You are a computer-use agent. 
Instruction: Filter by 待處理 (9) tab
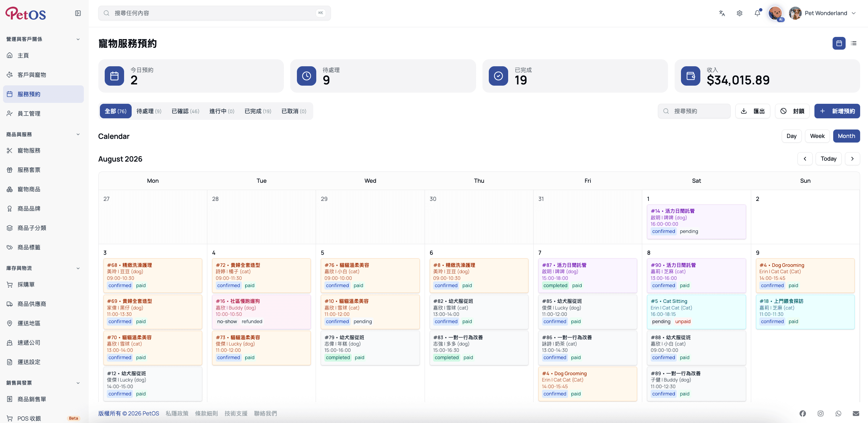pyautogui.click(x=149, y=111)
